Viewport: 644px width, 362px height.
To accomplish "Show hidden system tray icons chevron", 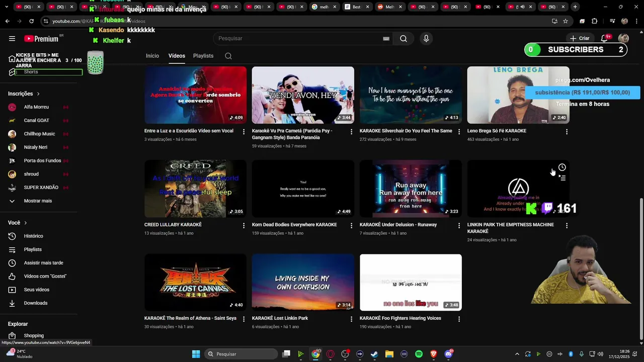I will [x=517, y=354].
